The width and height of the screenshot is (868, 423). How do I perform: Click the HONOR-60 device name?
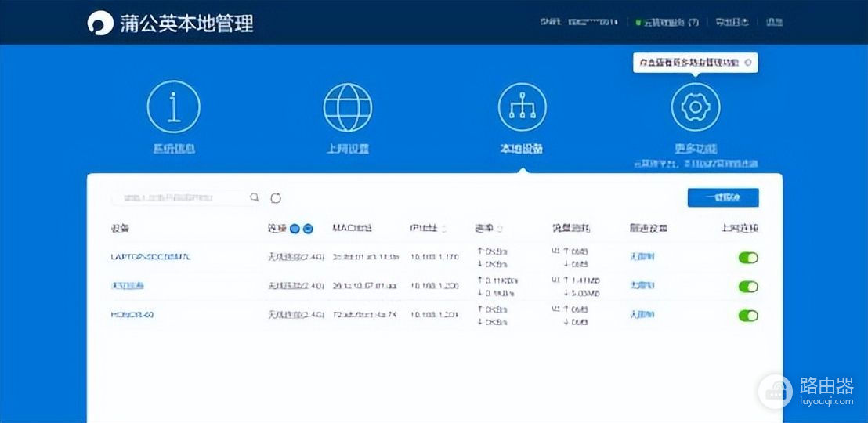click(x=132, y=314)
